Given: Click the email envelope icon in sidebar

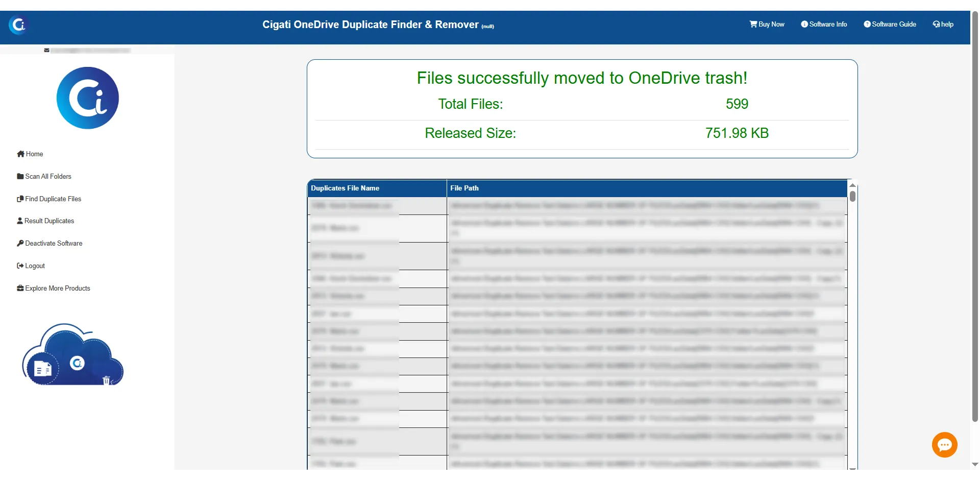Looking at the screenshot, I should pos(46,50).
